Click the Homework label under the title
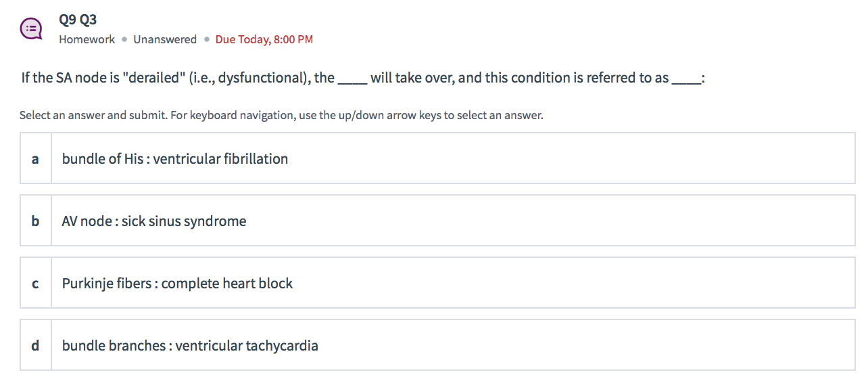 pyautogui.click(x=87, y=39)
